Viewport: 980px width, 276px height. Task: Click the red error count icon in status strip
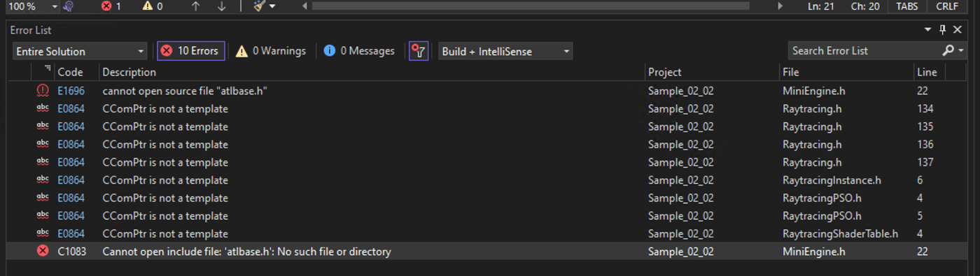point(106,6)
